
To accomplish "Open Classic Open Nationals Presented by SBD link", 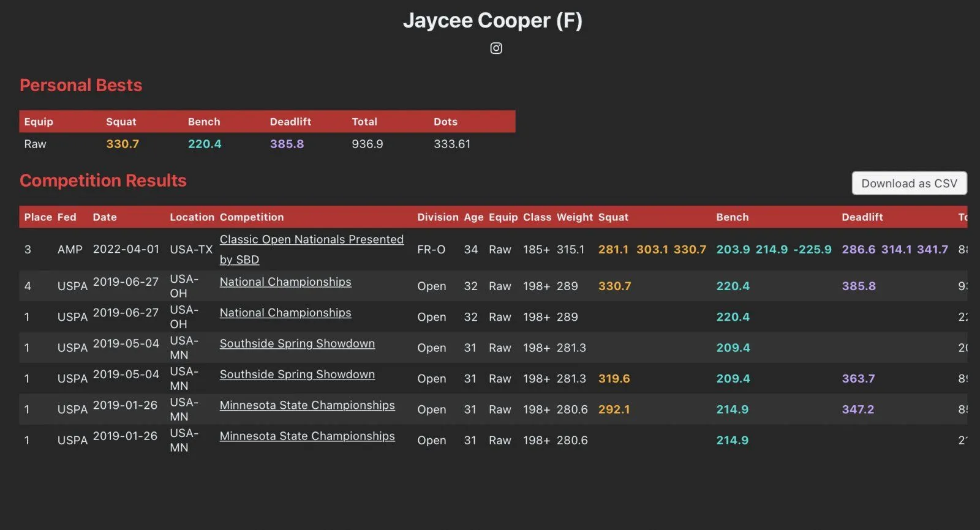I will tap(311, 240).
